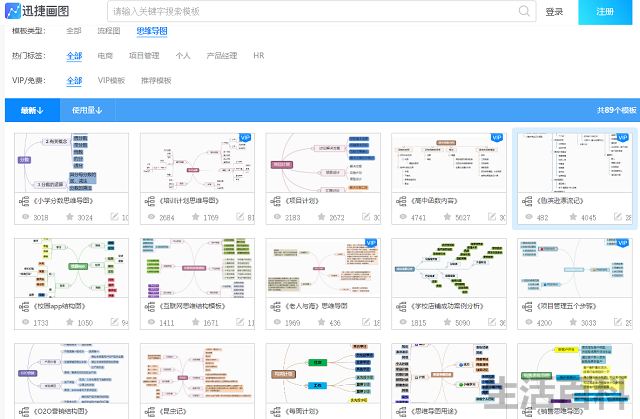Click mind-map icon beside 《高中函数内容》
Viewport: 640px width, 419px height.
pos(401,201)
